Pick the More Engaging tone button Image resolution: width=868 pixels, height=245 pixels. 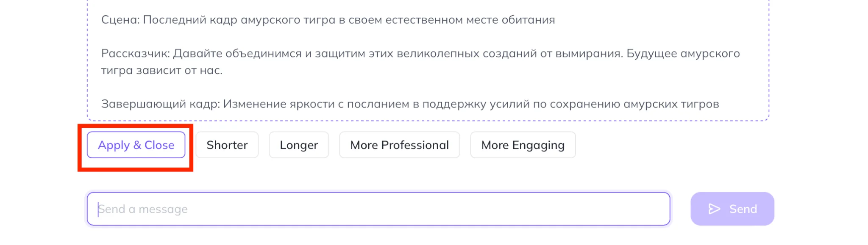pos(523,145)
